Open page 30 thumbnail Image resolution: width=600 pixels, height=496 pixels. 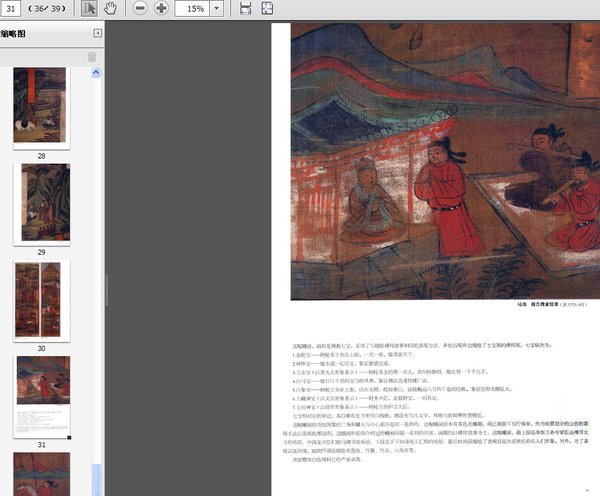[x=41, y=301]
